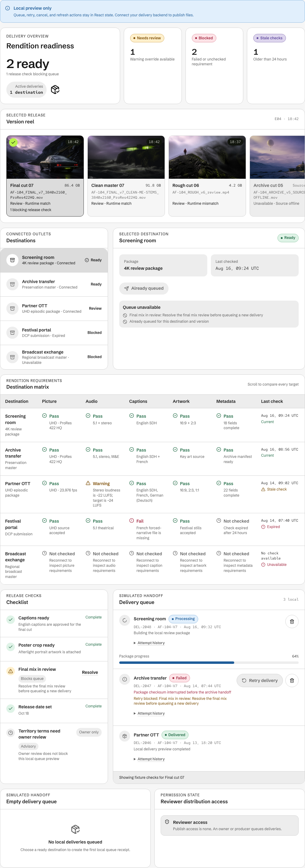Click the green checkmark badge on Final cut 07
The width and height of the screenshot is (305, 868).
tap(13, 142)
